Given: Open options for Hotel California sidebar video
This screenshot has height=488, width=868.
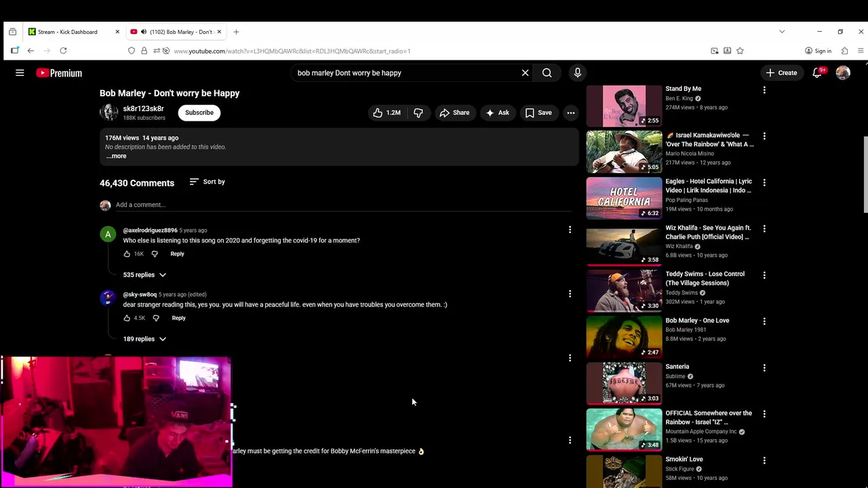Looking at the screenshot, I should (764, 182).
